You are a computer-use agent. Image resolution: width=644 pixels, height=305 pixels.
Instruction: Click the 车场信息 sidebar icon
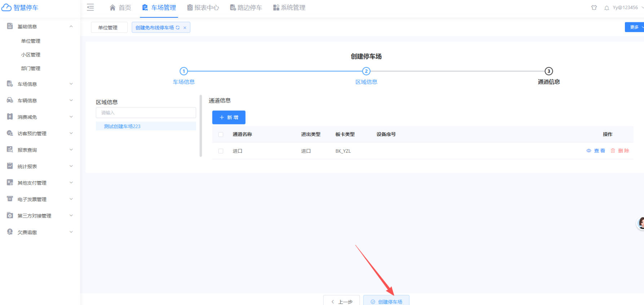tap(10, 84)
